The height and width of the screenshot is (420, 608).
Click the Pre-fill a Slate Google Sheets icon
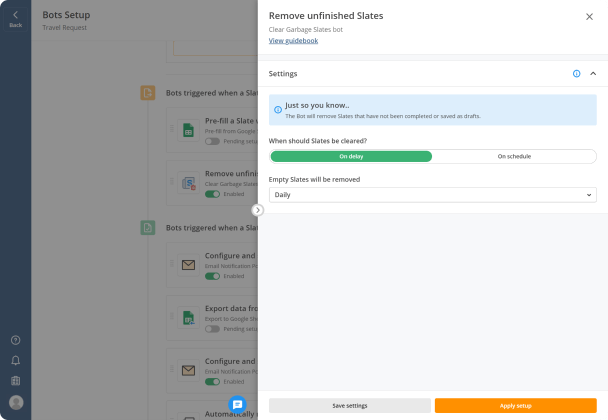coord(188,130)
